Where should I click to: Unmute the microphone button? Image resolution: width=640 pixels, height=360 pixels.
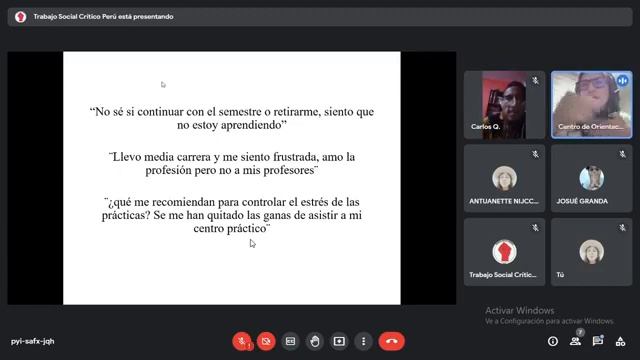point(242,341)
